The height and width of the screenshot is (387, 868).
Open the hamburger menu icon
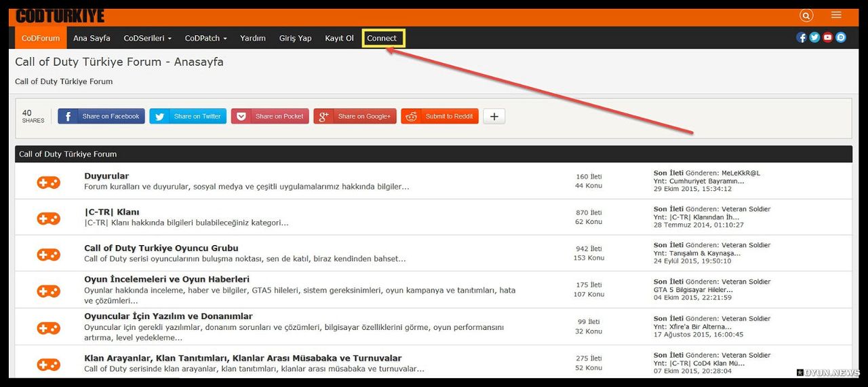[836, 15]
